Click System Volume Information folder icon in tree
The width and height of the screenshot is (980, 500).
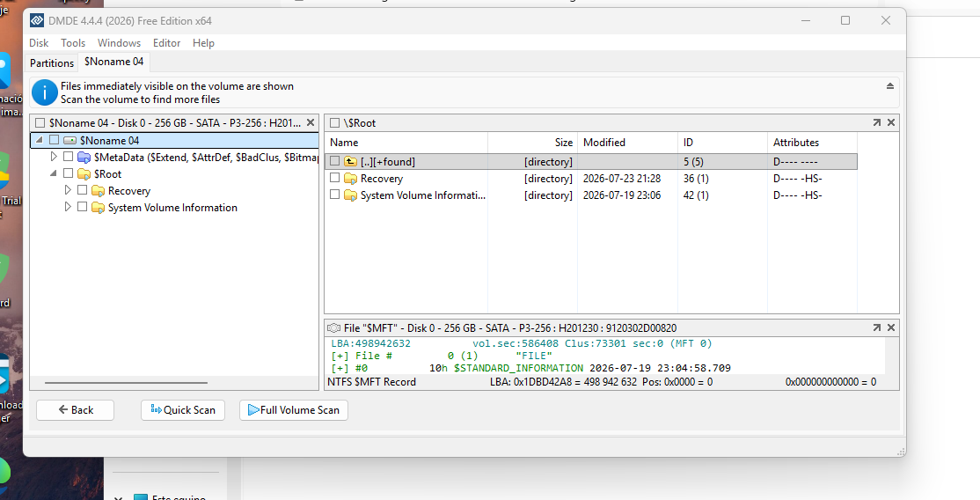[98, 208]
